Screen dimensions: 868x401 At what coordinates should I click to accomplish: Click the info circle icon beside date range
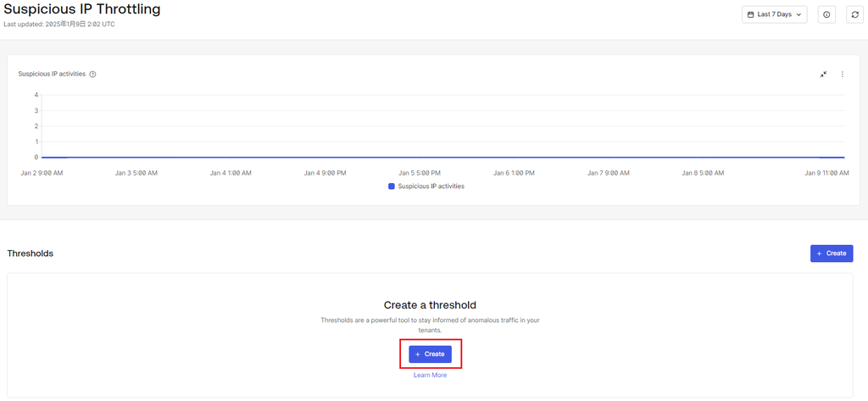826,14
